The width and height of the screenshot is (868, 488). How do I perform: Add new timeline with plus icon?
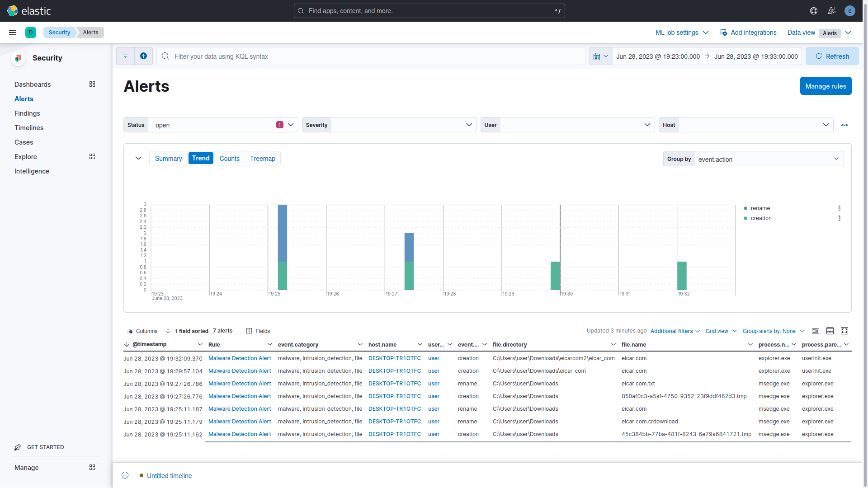pyautogui.click(x=125, y=475)
